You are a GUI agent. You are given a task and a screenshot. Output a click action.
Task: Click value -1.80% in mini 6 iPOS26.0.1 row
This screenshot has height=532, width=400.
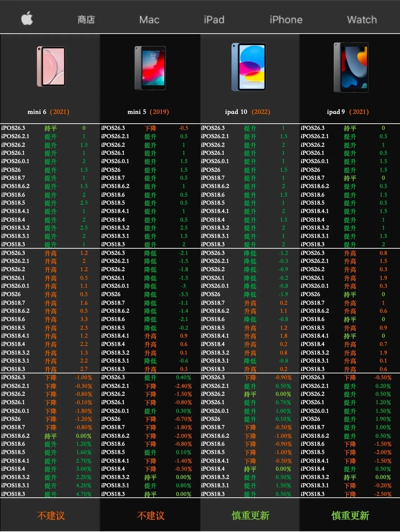pos(84,411)
